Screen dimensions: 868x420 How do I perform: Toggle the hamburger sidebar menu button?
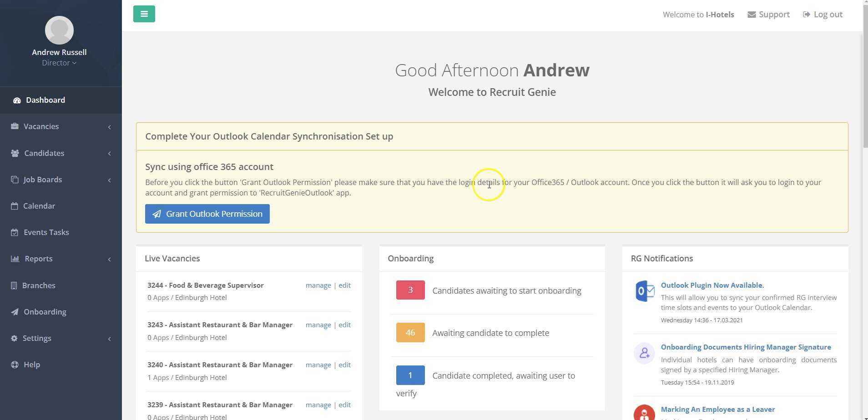tap(144, 14)
